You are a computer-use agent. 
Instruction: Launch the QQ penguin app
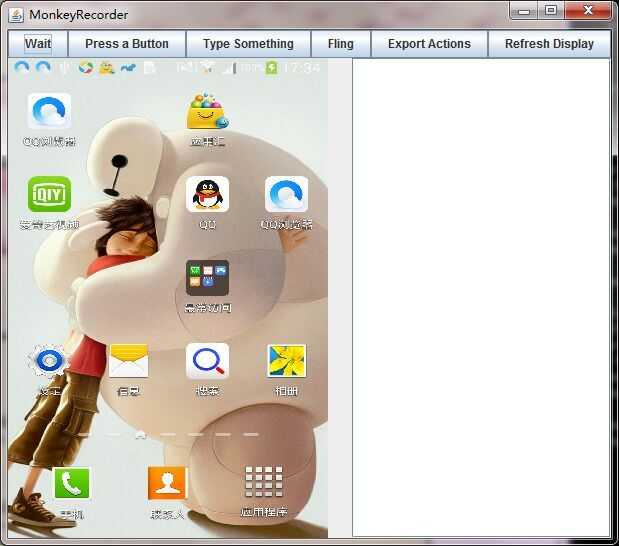point(207,194)
